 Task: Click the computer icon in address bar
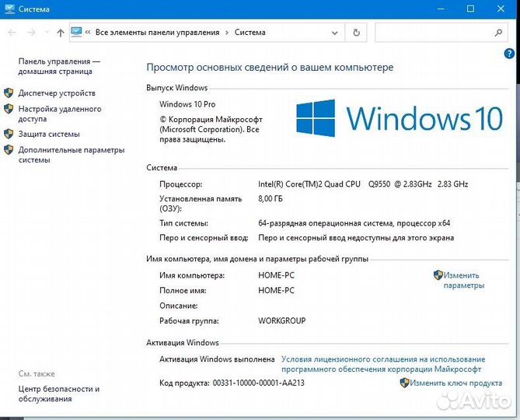76,32
